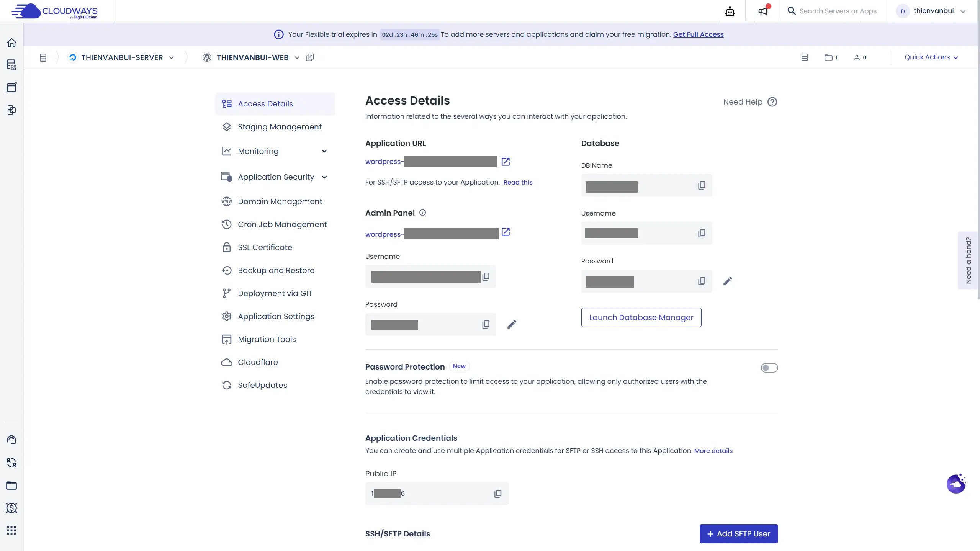Go to Staging Management
This screenshot has width=980, height=551.
tap(275, 127)
